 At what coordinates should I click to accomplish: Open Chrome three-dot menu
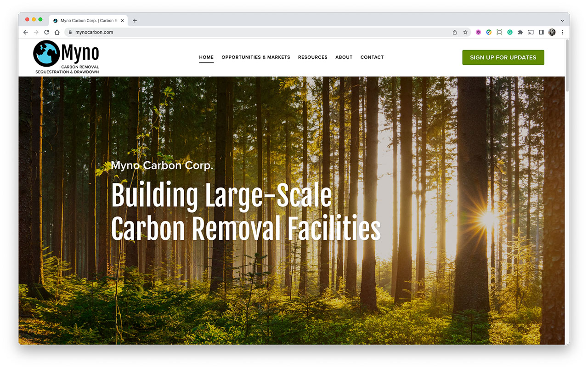coord(563,32)
